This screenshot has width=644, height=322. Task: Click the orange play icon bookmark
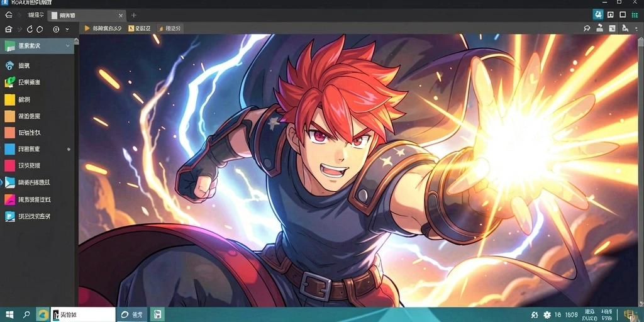[103, 28]
